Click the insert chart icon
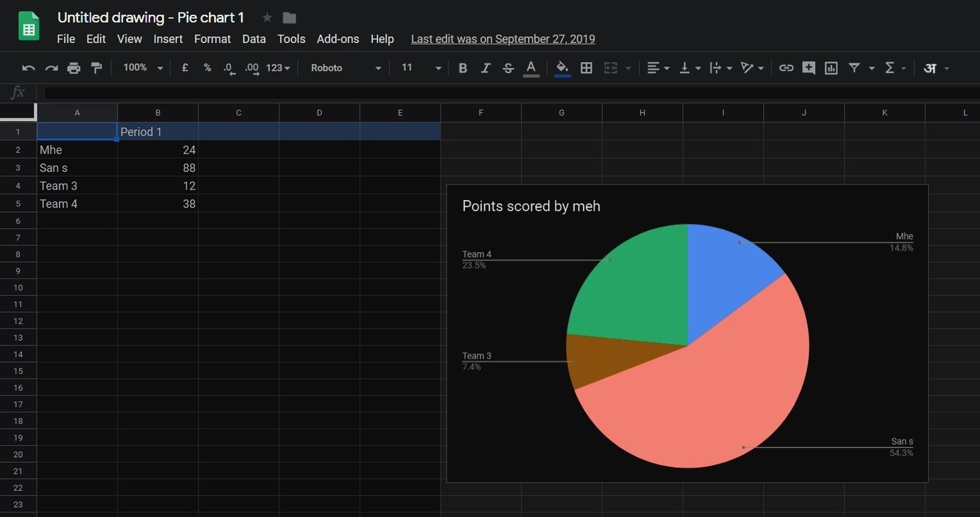 [x=831, y=68]
